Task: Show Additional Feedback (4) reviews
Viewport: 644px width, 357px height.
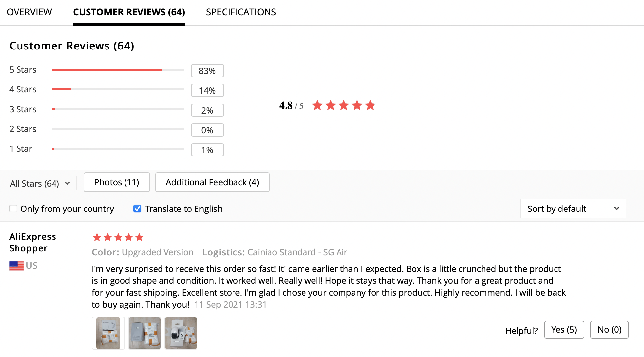Action: point(212,182)
